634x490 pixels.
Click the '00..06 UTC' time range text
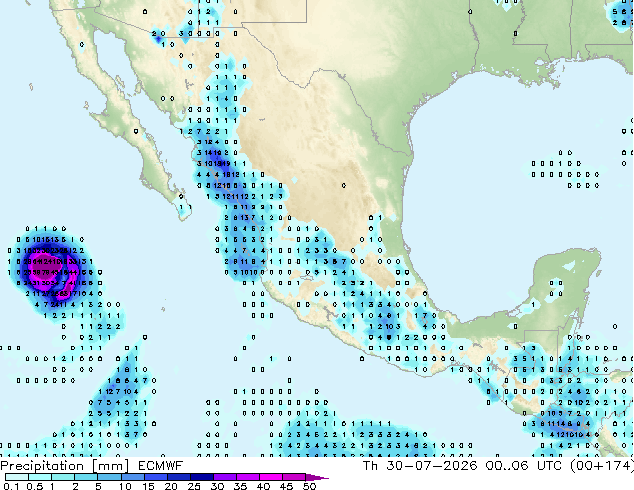[x=524, y=466]
